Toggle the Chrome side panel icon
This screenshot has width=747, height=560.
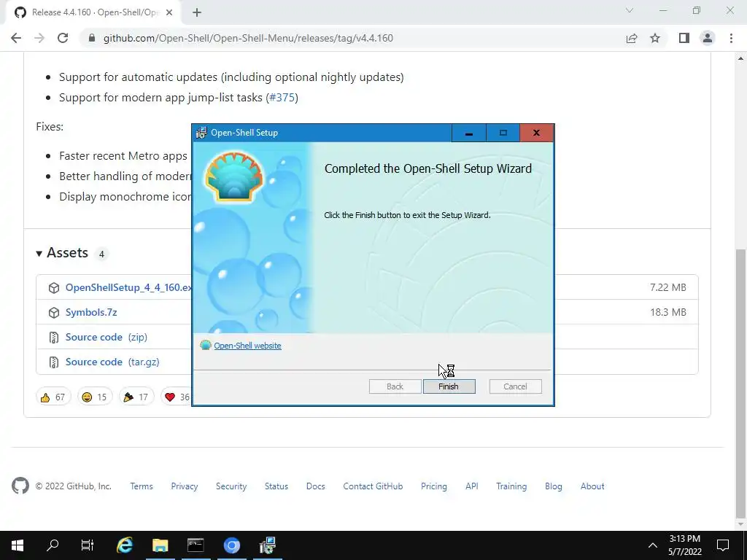pyautogui.click(x=684, y=38)
